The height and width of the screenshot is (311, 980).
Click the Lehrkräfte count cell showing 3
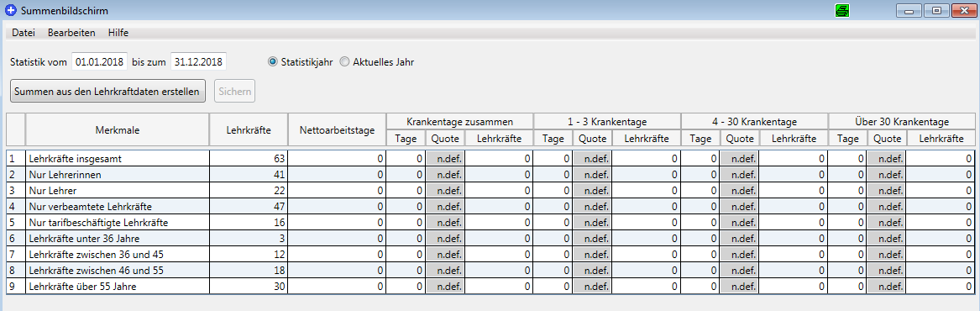248,238
